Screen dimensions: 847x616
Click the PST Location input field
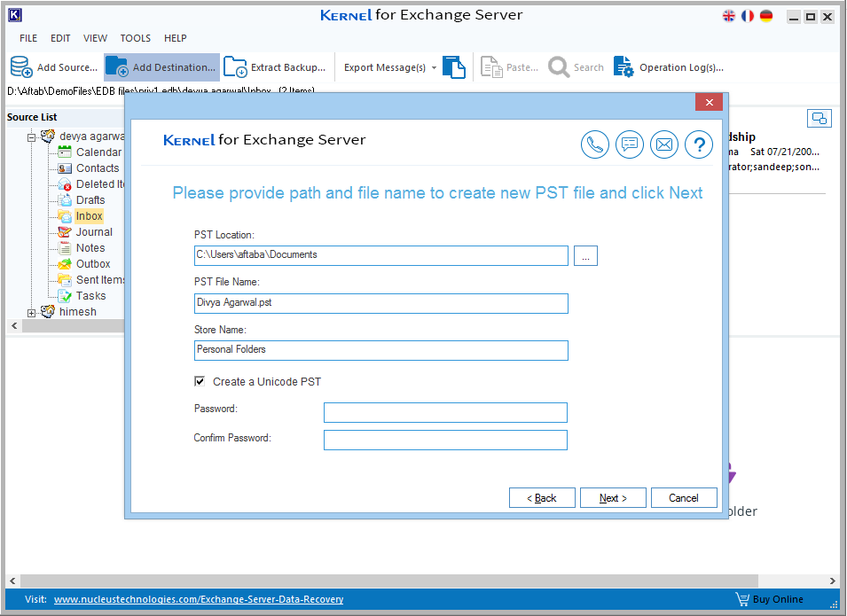380,255
